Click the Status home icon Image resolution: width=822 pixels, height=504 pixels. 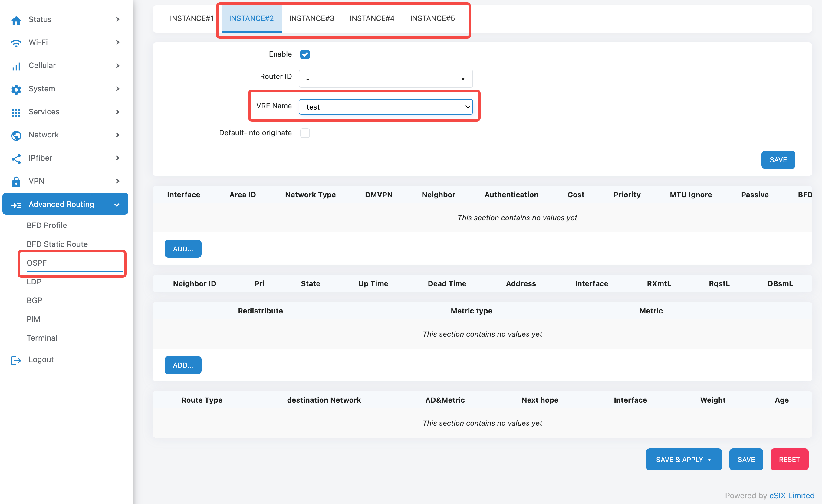16,20
